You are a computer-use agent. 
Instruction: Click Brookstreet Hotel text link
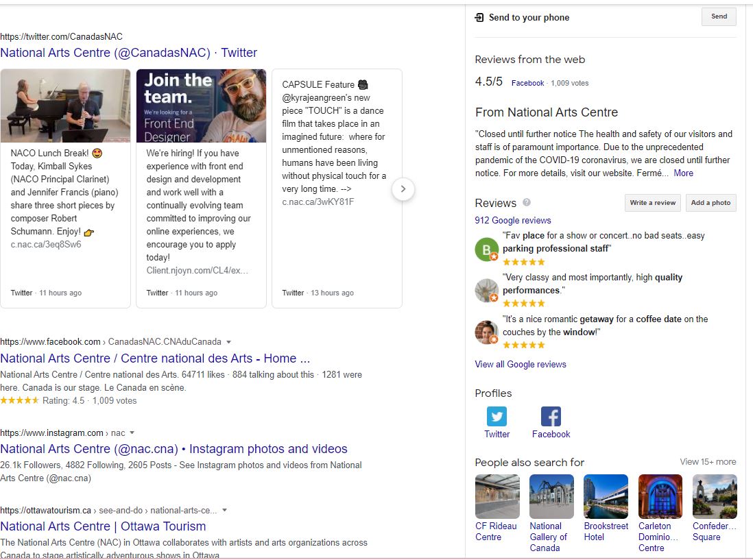(x=606, y=532)
